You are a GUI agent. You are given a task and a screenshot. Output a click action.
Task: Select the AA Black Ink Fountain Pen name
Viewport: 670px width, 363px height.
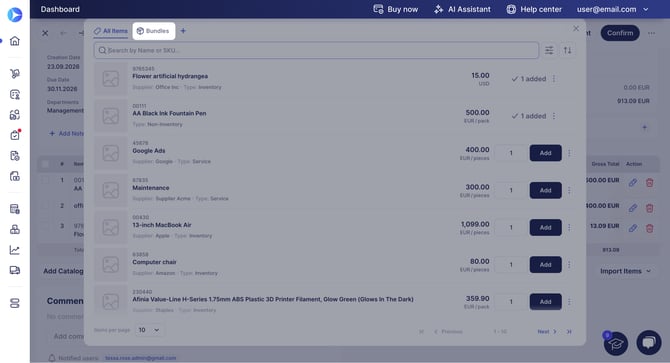tap(169, 113)
